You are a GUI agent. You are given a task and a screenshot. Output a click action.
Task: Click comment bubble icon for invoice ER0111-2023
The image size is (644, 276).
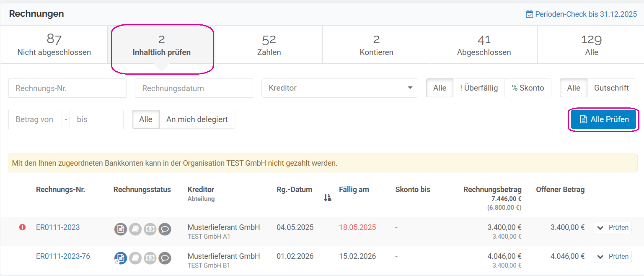[x=165, y=229]
